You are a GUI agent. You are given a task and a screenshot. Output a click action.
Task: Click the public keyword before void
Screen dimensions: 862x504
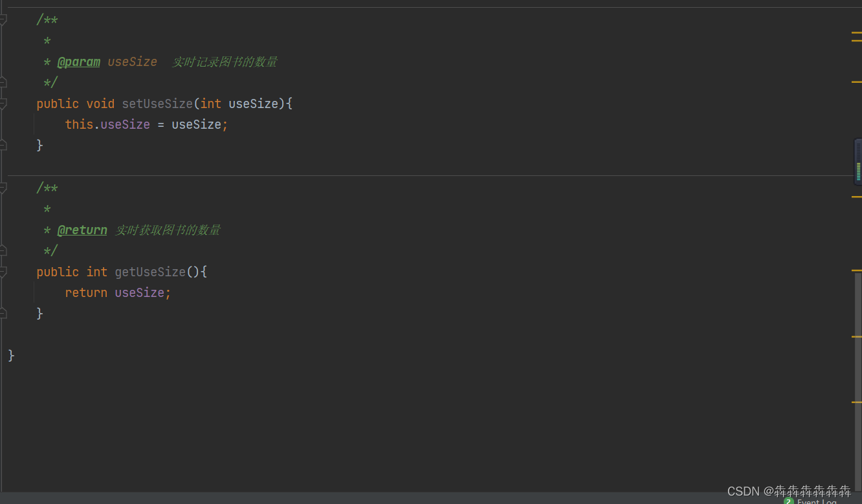pos(58,104)
